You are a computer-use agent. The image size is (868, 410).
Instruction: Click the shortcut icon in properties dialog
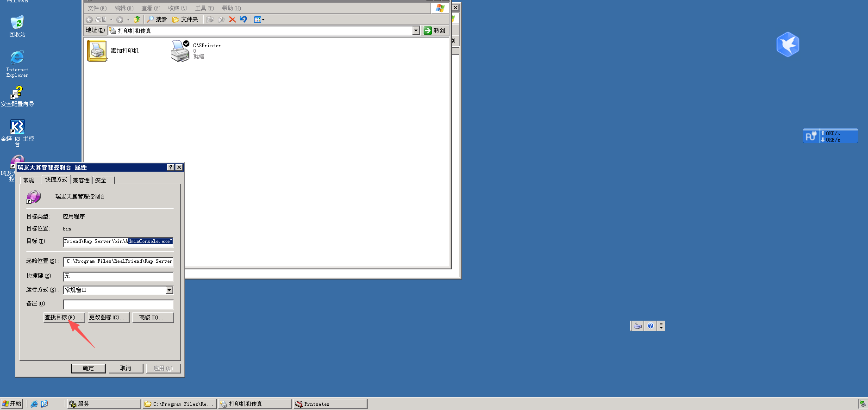(x=34, y=197)
